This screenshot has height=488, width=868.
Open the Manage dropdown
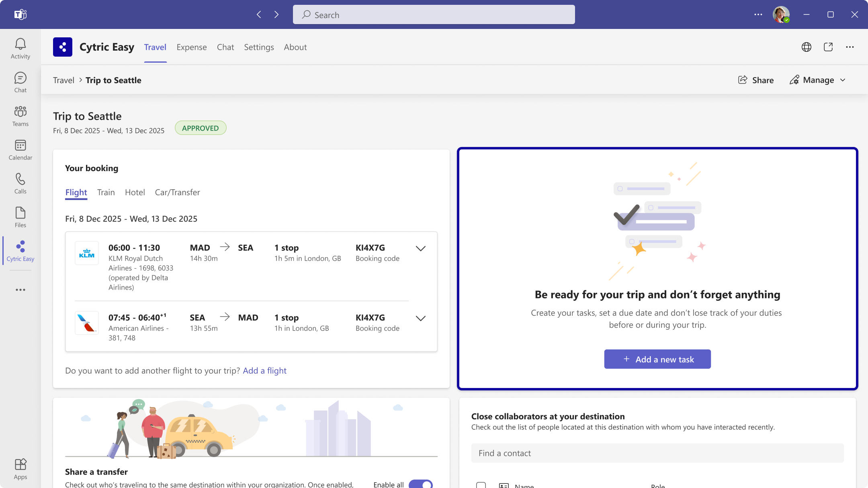click(x=817, y=80)
